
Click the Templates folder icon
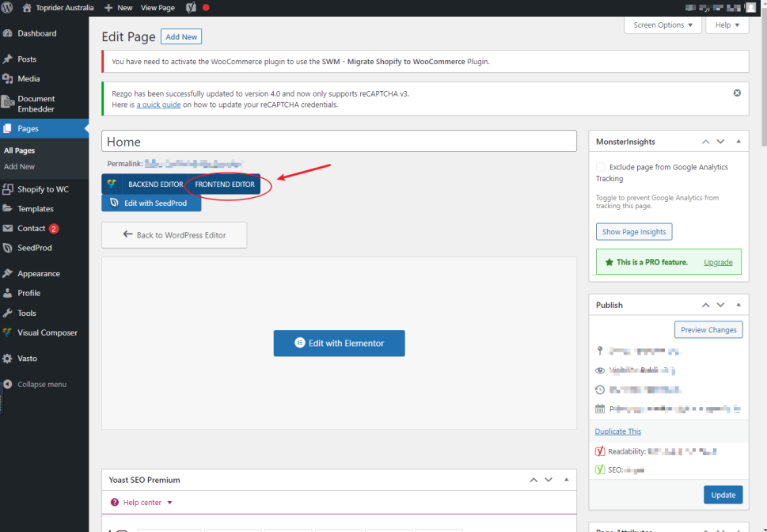(7, 208)
